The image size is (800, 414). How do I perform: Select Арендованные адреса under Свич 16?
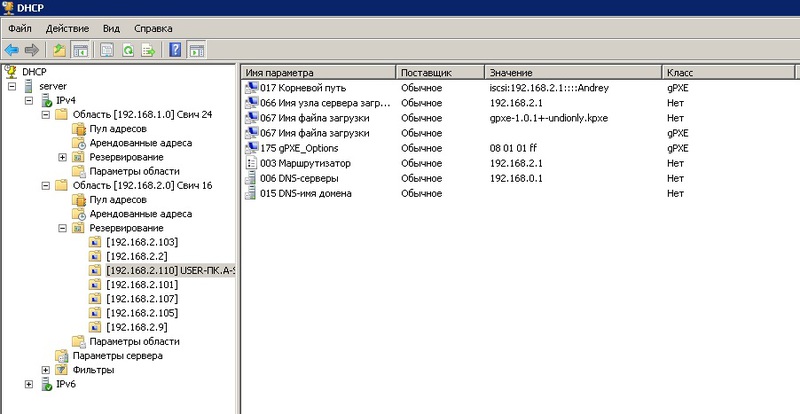[x=141, y=214]
